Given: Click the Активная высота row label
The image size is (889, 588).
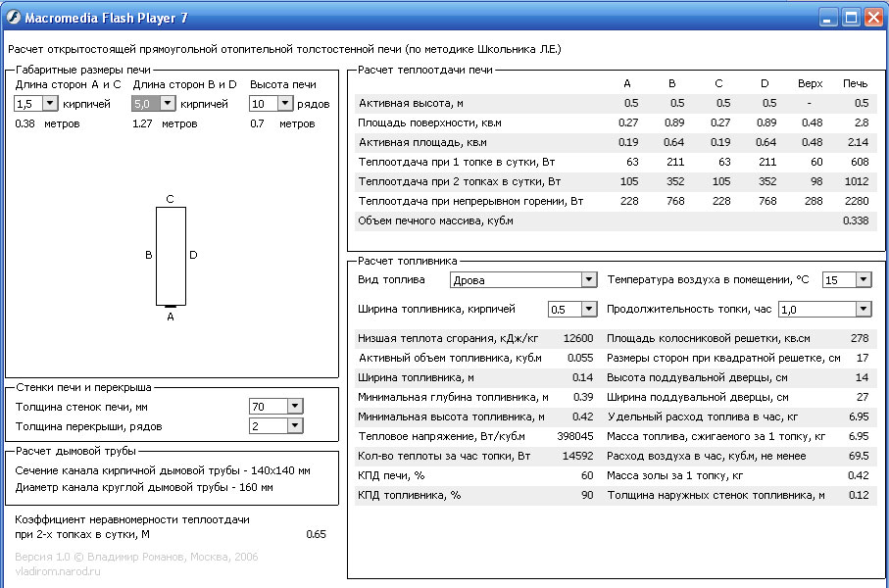Looking at the screenshot, I should pos(411,103).
